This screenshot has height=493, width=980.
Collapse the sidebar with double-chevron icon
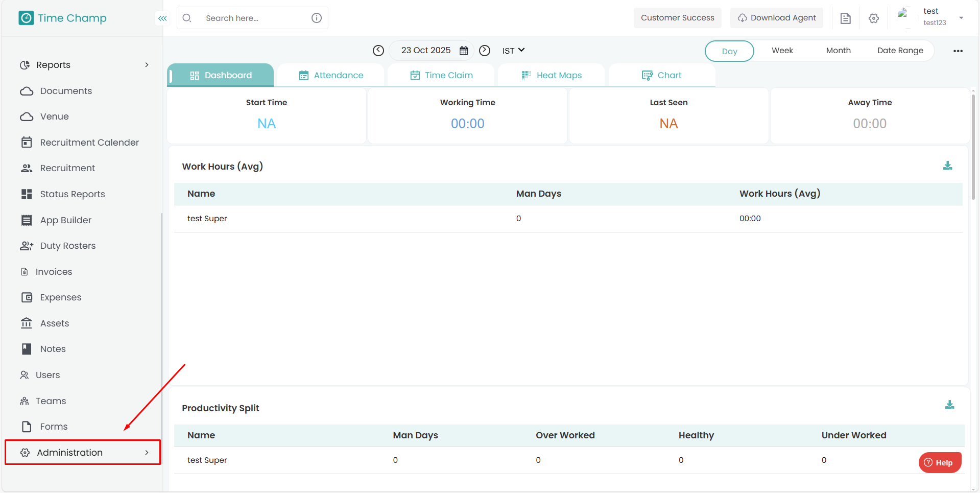162,18
